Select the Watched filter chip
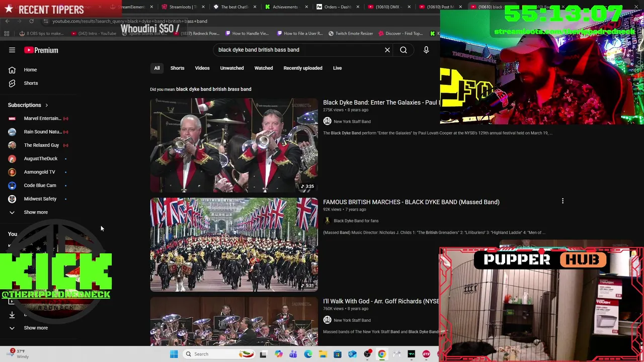The height and width of the screenshot is (362, 644). [264, 68]
